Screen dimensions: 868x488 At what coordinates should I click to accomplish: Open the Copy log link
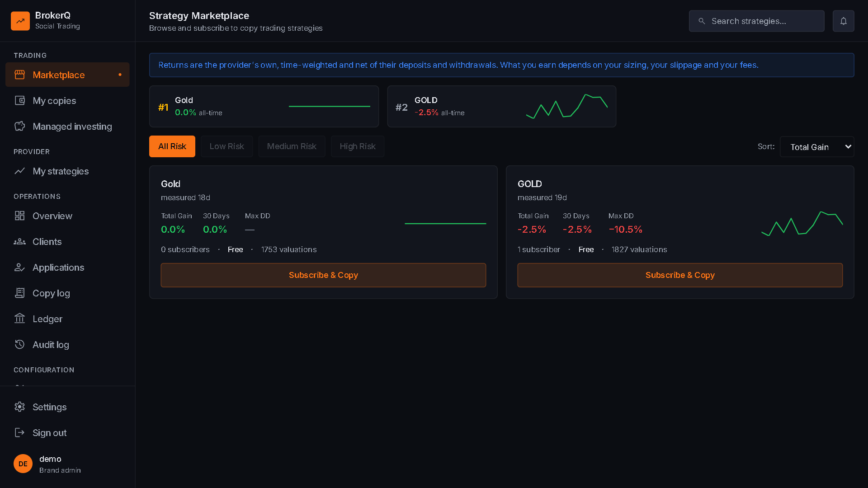tap(67, 293)
